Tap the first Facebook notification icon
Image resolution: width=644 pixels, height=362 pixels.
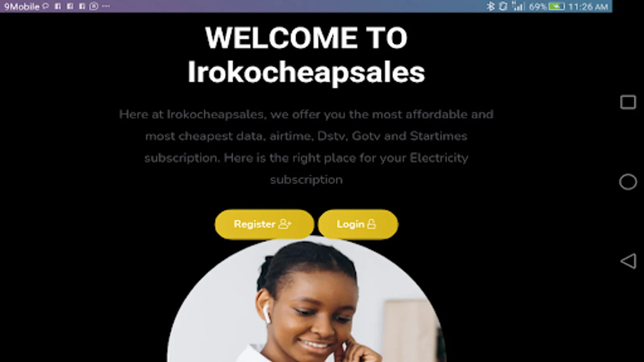[58, 6]
